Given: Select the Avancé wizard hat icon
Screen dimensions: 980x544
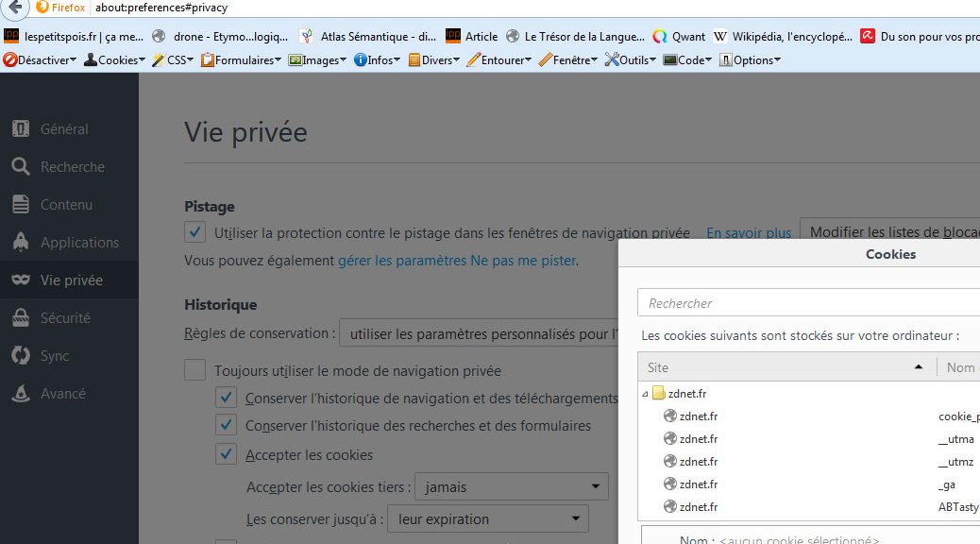Looking at the screenshot, I should point(21,394).
